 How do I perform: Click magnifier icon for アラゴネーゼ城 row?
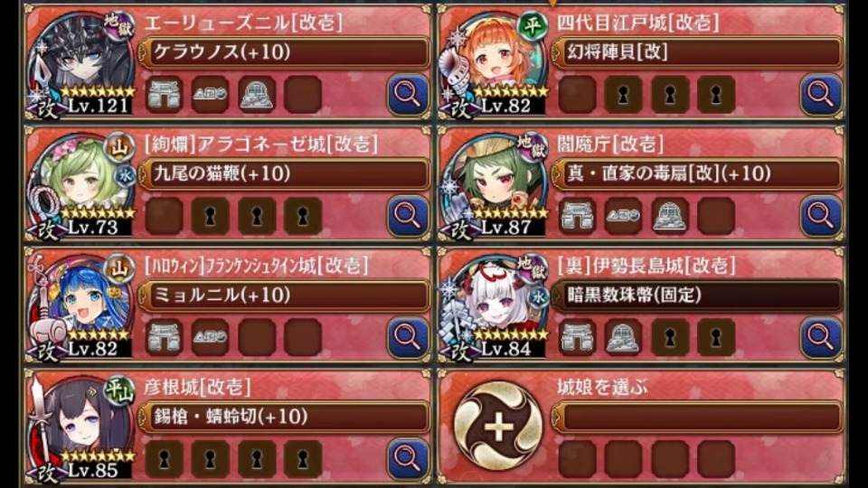(x=408, y=216)
